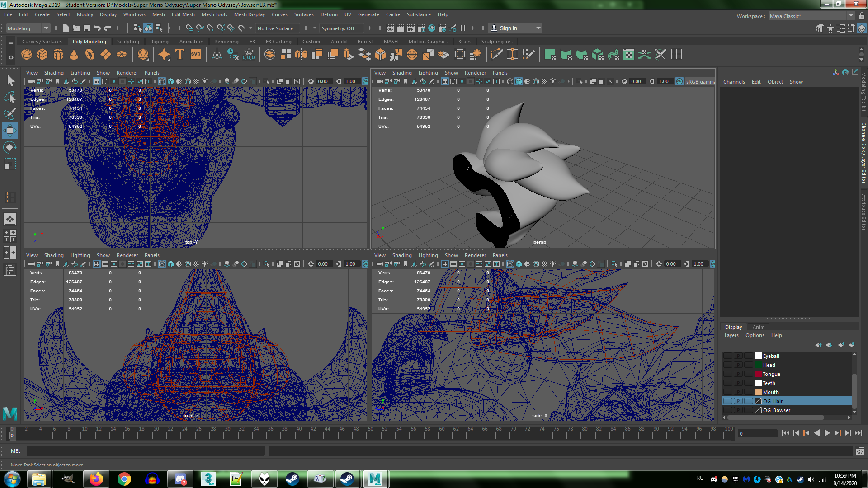Open Layers menu in the Layer Editor
This screenshot has height=488, width=868.
tap(731, 335)
